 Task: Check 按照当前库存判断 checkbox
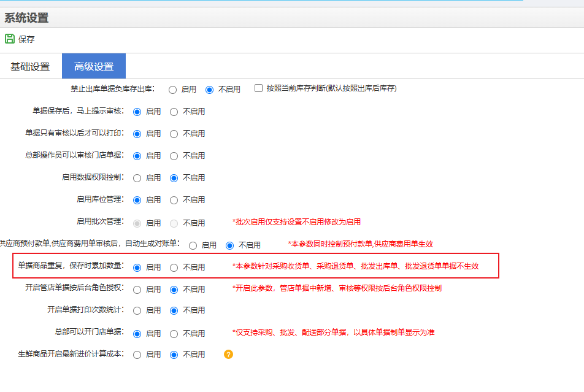point(258,88)
